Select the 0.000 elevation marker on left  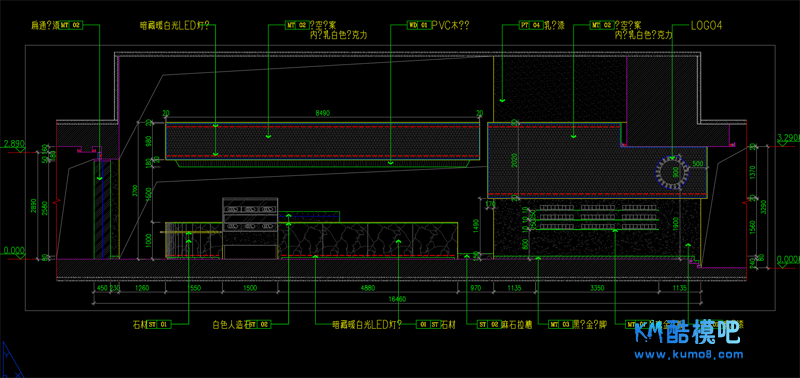coord(15,251)
